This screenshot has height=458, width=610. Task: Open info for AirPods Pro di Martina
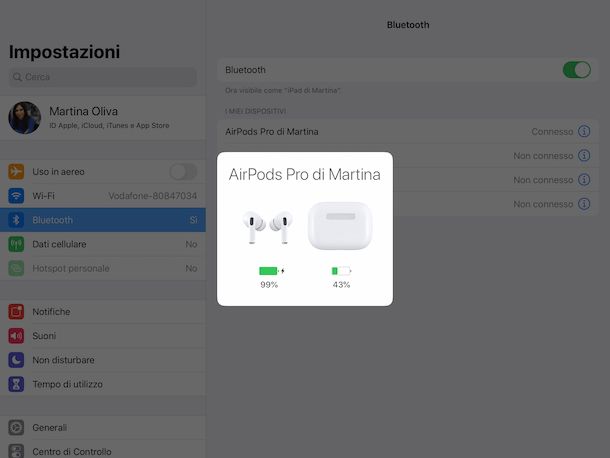(584, 132)
